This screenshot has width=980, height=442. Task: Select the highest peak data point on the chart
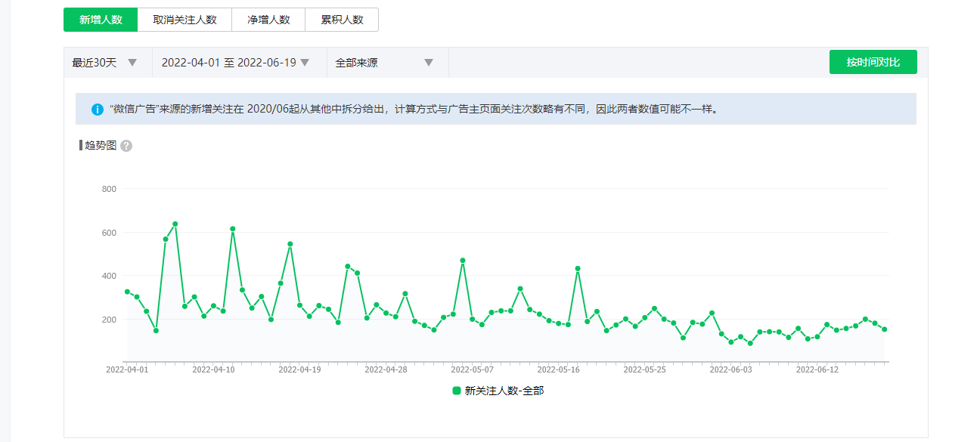tap(175, 224)
